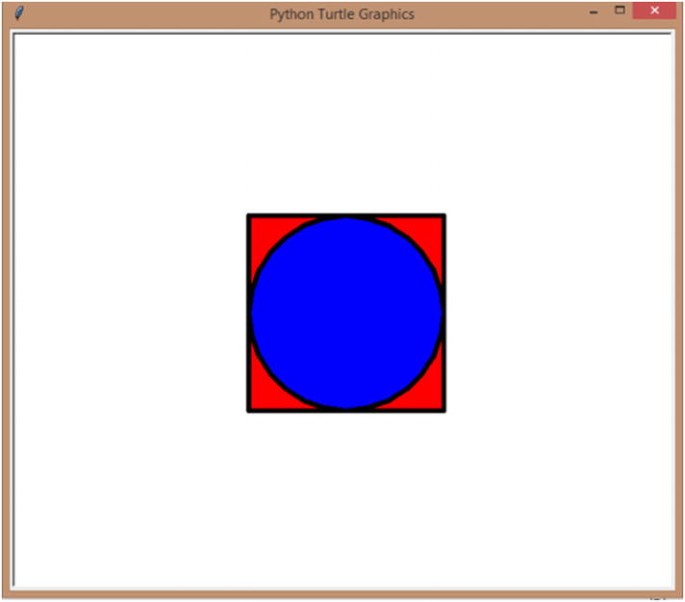Maximize the Python Turtle Graphics window
This screenshot has width=685, height=602.
coord(619,10)
